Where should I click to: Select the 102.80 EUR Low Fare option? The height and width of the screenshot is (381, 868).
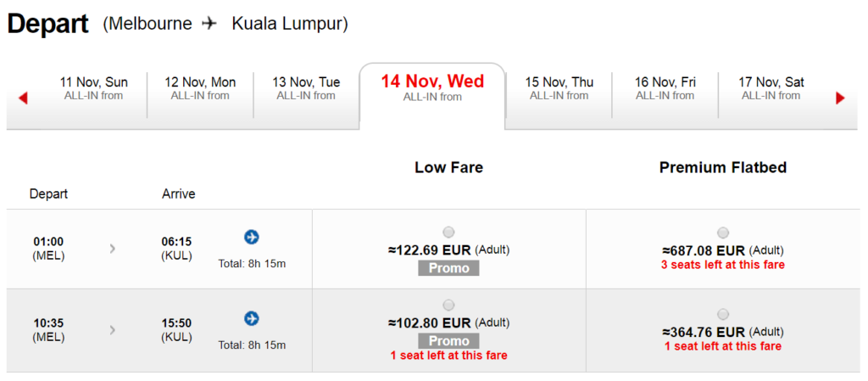[449, 305]
